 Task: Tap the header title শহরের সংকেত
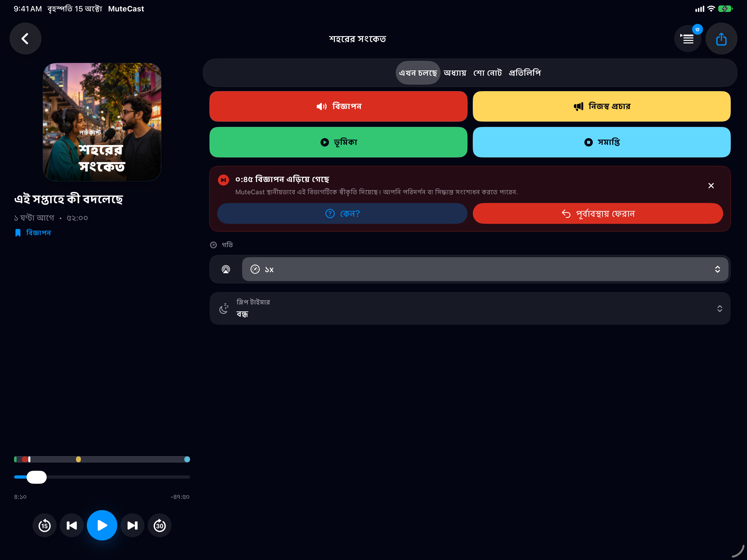coord(357,39)
